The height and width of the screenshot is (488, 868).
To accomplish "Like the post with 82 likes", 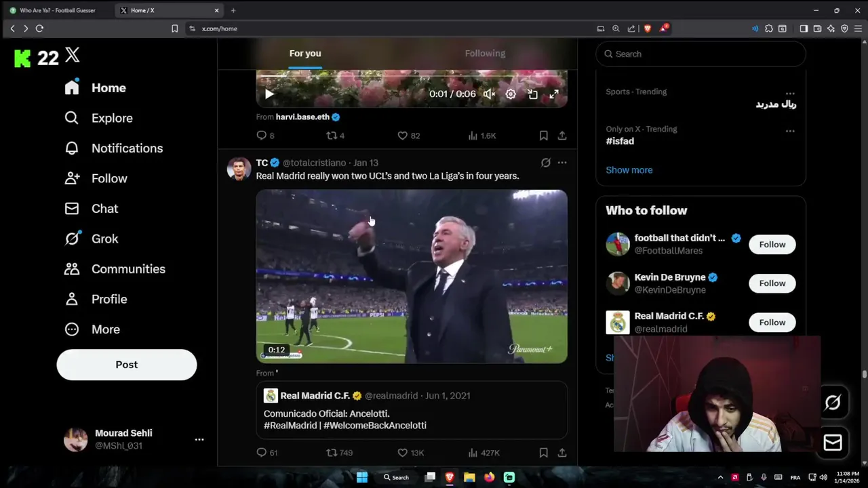I will click(x=409, y=136).
